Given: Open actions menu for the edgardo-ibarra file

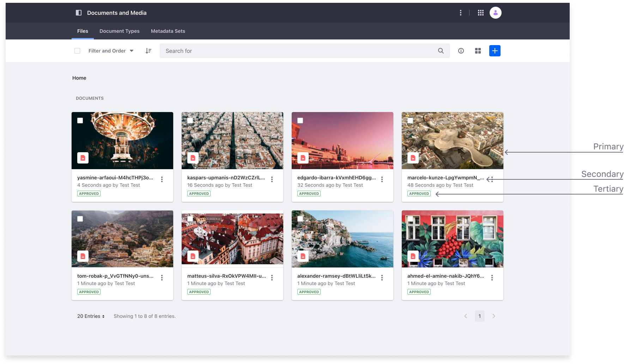Looking at the screenshot, I should tap(382, 179).
